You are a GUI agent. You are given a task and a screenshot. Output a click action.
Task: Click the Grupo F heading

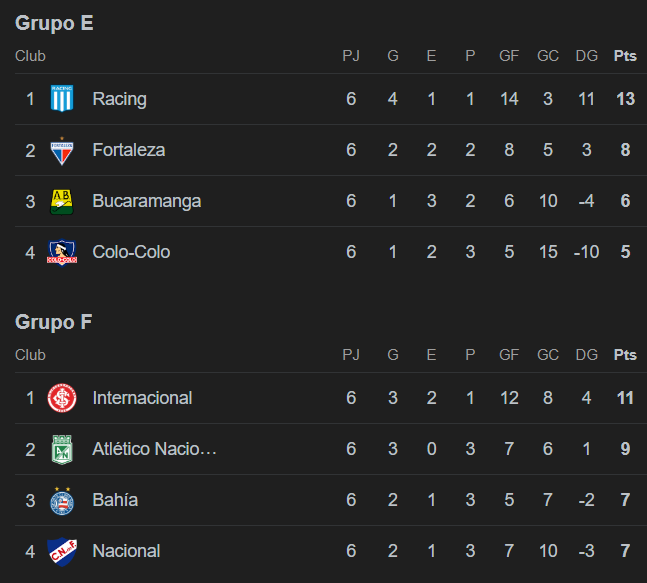click(54, 322)
